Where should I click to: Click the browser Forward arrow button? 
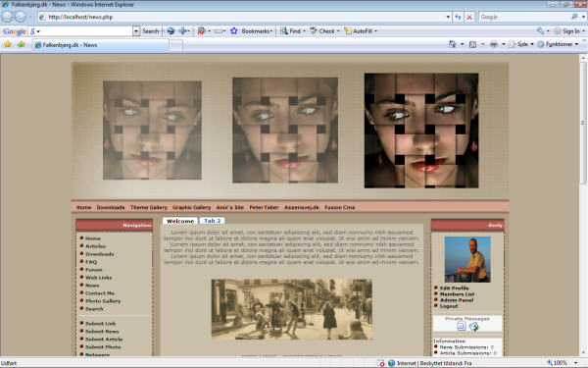click(21, 17)
